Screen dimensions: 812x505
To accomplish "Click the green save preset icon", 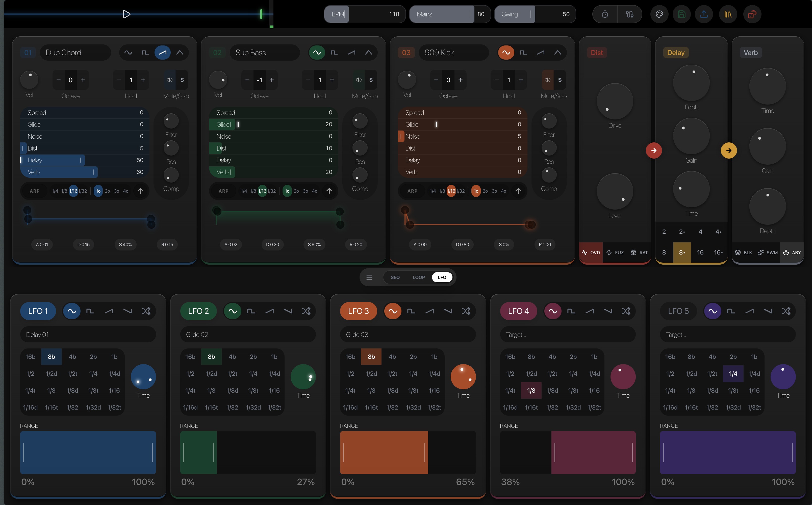I will click(x=681, y=14).
